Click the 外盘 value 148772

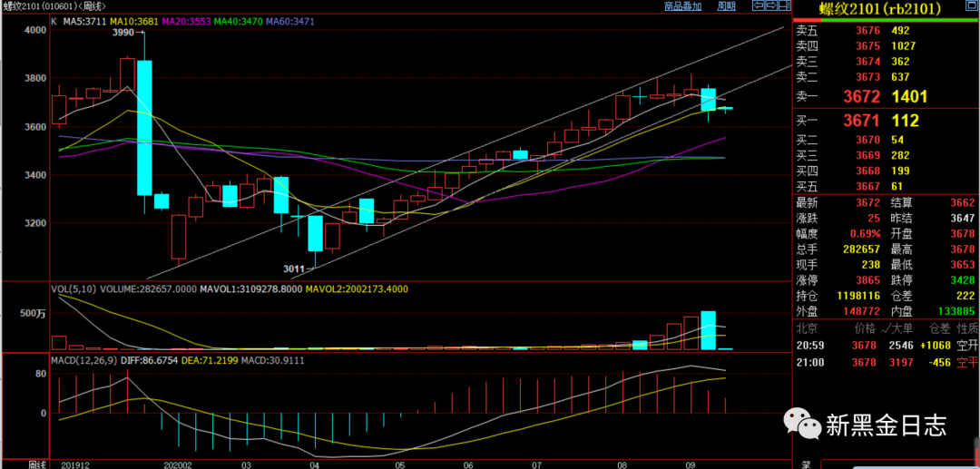point(864,310)
